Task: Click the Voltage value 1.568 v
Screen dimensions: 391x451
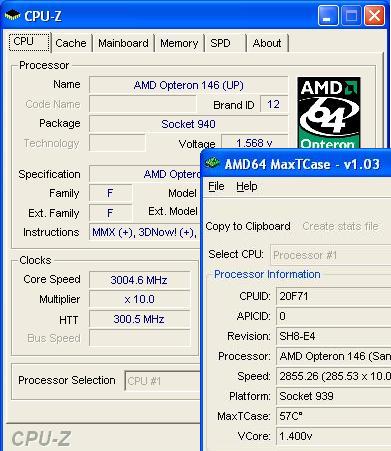Action: [255, 143]
